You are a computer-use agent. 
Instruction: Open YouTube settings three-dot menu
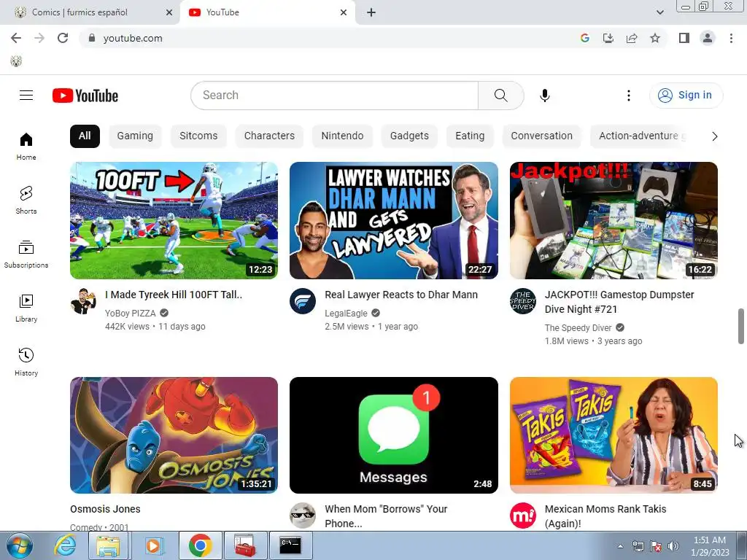[x=628, y=96]
